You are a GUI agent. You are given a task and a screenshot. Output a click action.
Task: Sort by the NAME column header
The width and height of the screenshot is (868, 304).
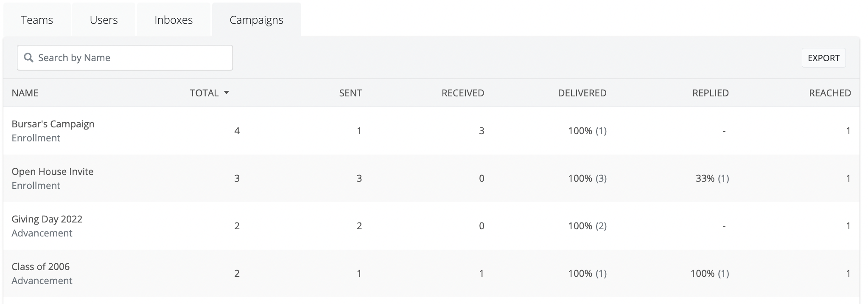pos(25,93)
